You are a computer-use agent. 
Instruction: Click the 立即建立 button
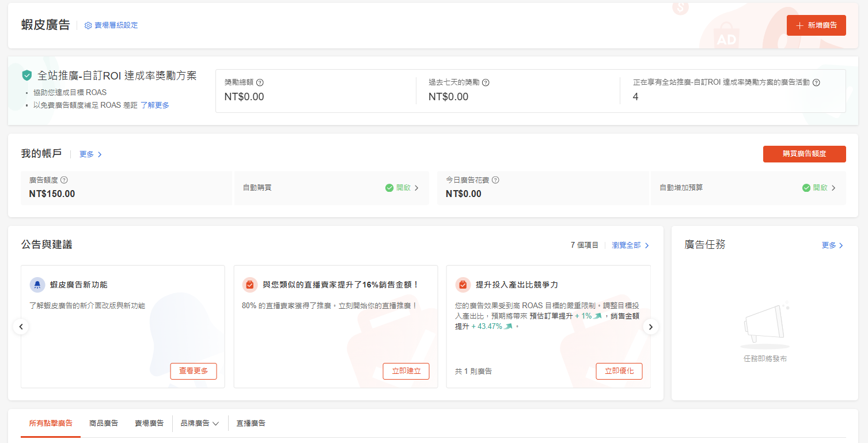406,371
